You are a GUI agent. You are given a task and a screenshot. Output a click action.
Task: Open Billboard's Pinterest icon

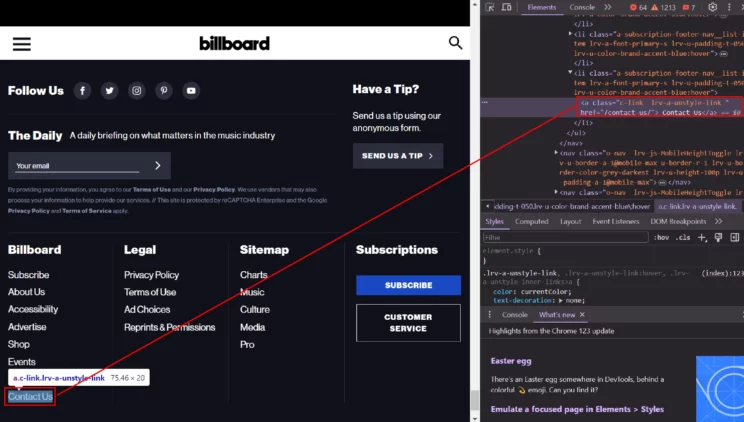click(164, 91)
